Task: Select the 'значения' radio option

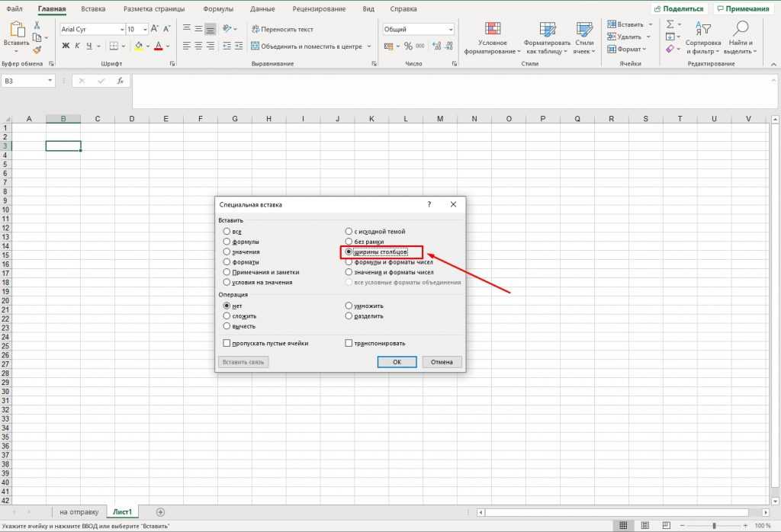Action: pyautogui.click(x=227, y=252)
